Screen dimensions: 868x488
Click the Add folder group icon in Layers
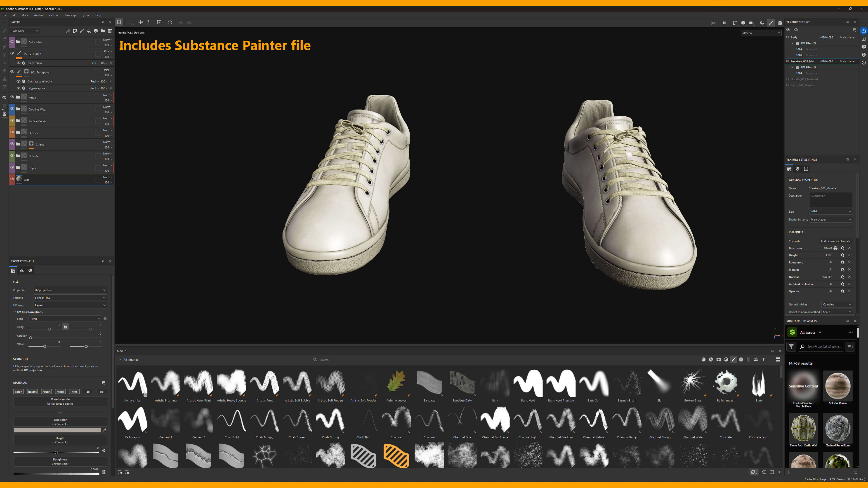(x=103, y=31)
